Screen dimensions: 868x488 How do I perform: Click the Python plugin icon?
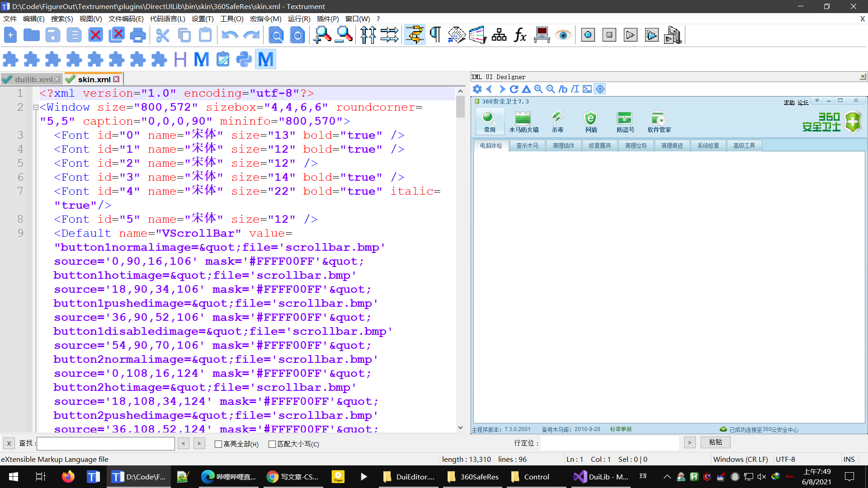pyautogui.click(x=244, y=59)
